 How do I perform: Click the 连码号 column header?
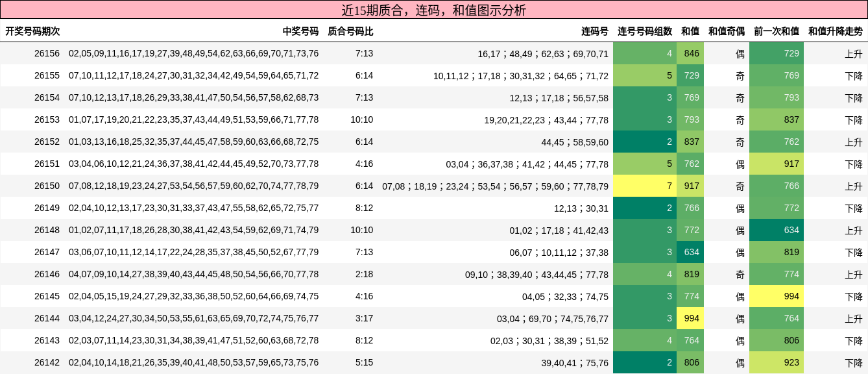595,31
